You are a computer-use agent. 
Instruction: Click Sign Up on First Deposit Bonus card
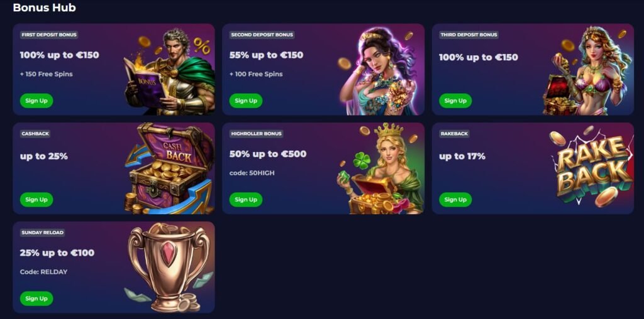click(x=36, y=101)
